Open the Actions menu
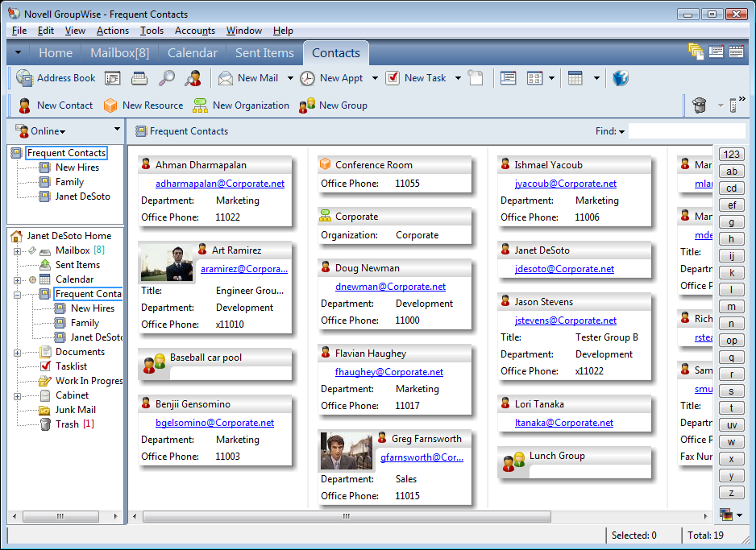 113,31
